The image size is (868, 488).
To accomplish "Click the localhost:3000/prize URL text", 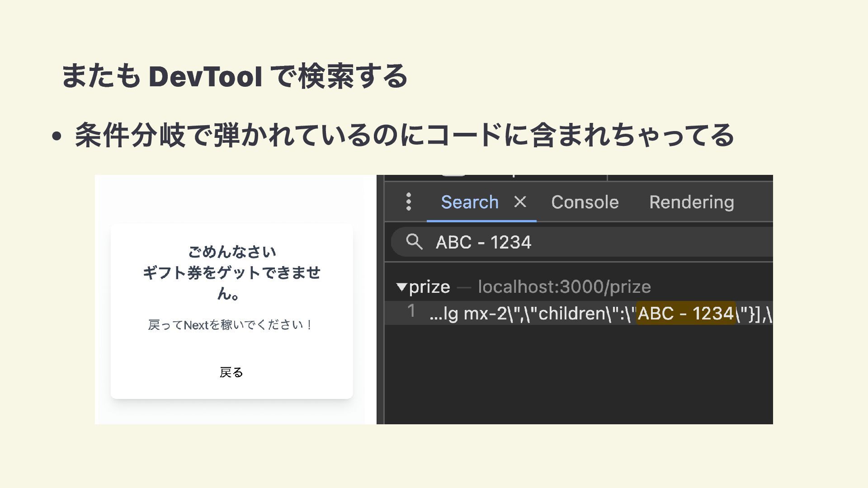I will pos(564,287).
